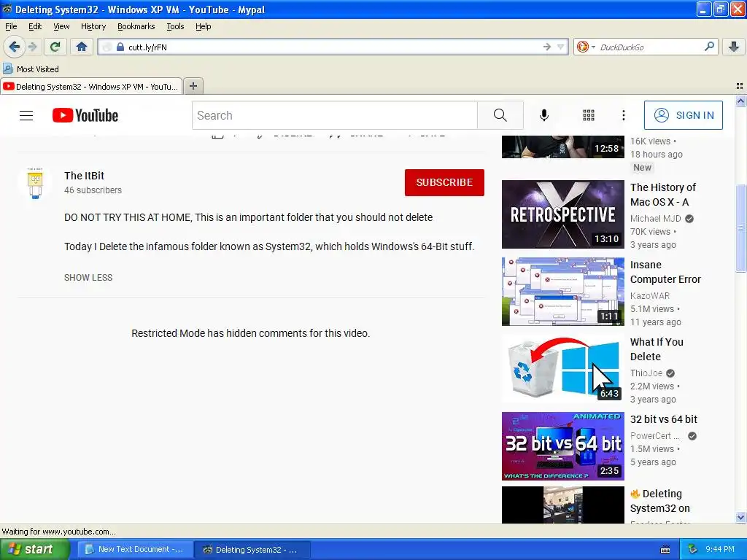The height and width of the screenshot is (560, 747).
Task: Click the page scrollbar down arrow
Action: (x=740, y=518)
